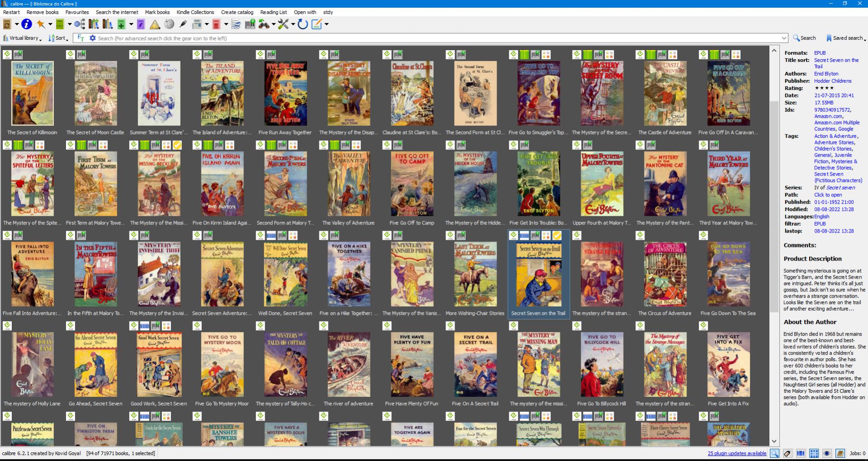
Task: Click the Fetch news newspaper icon
Action: [x=197, y=24]
